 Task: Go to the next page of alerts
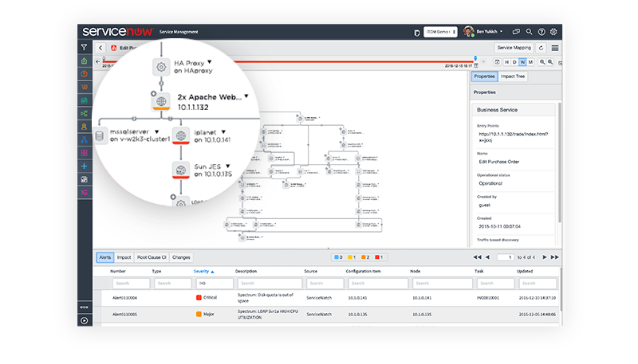click(545, 257)
